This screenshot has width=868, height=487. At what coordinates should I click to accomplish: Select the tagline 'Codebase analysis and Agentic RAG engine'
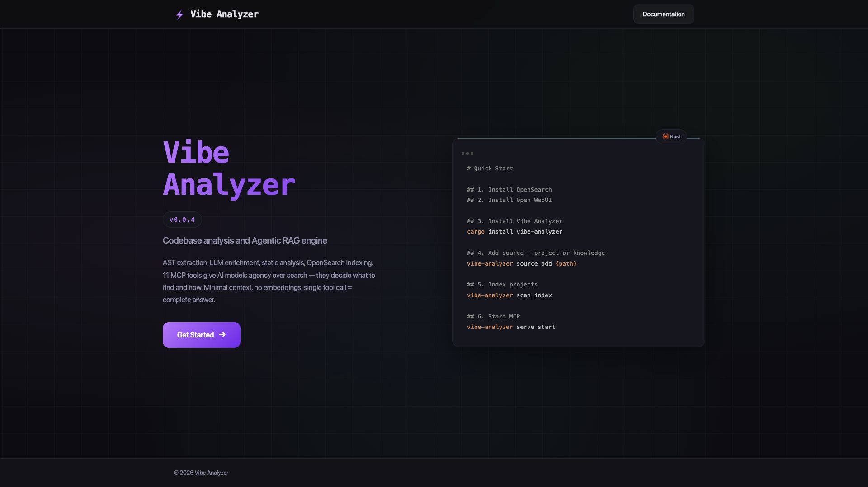[x=245, y=240]
